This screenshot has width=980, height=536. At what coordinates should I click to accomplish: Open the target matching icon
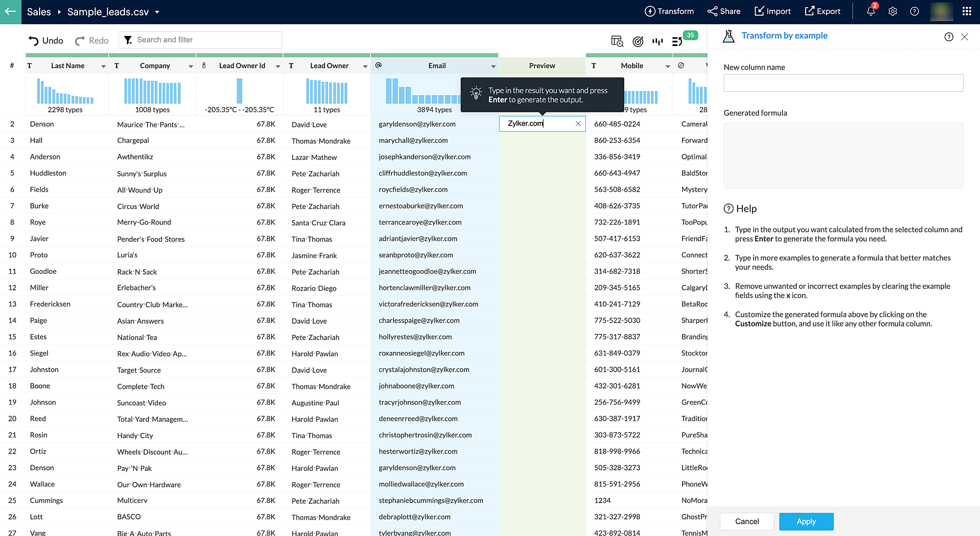point(637,42)
